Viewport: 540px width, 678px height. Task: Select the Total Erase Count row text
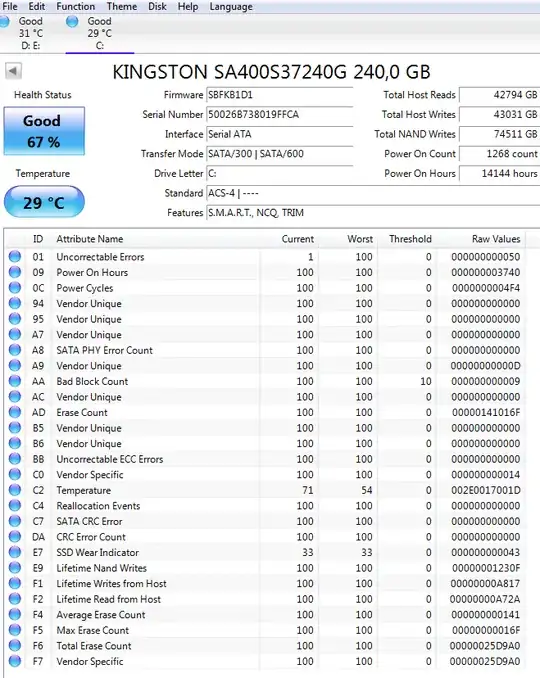(94, 646)
